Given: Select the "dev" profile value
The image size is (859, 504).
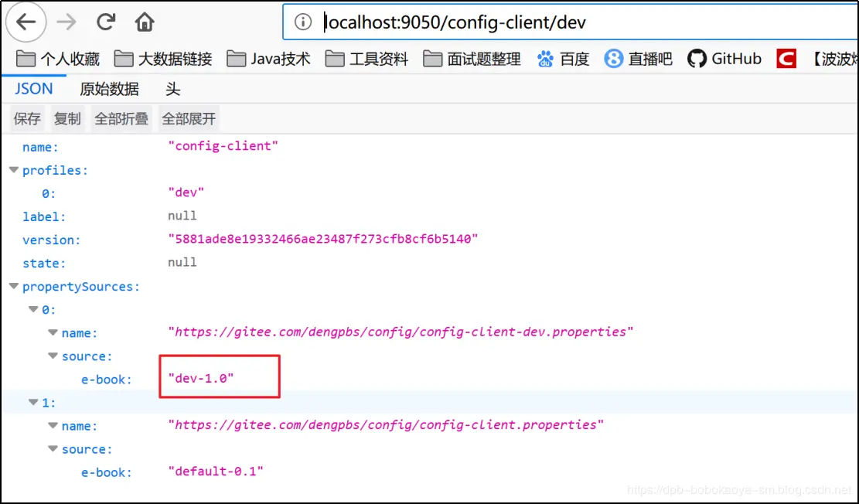Looking at the screenshot, I should [x=186, y=192].
